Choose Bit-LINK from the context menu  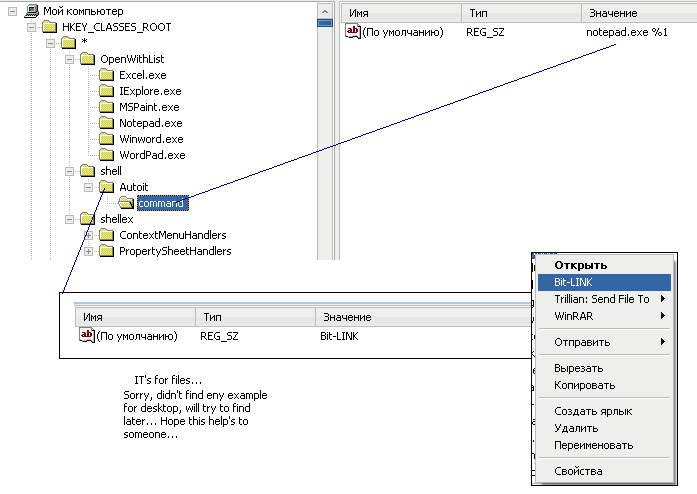click(x=604, y=282)
